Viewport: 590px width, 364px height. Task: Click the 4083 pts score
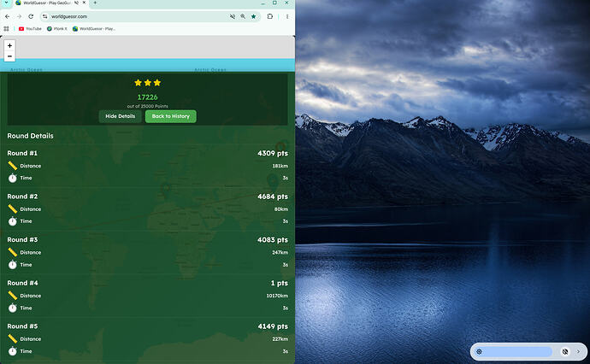(273, 239)
